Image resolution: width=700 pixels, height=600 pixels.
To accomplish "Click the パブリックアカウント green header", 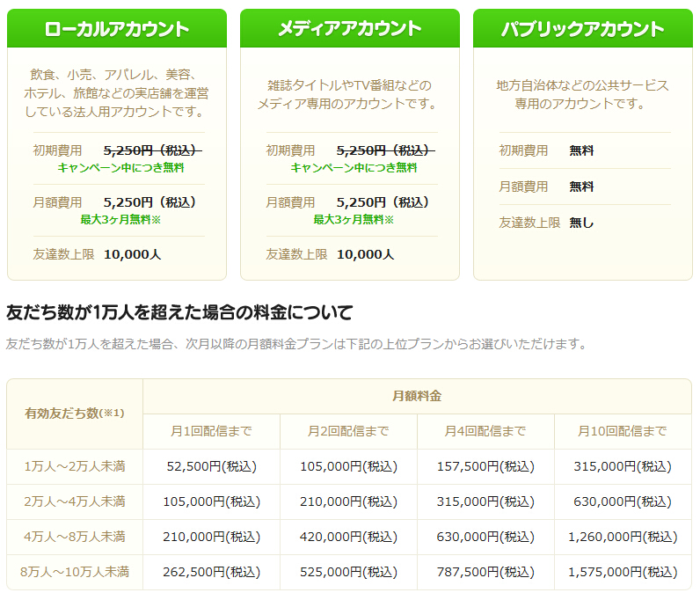I will [x=582, y=28].
